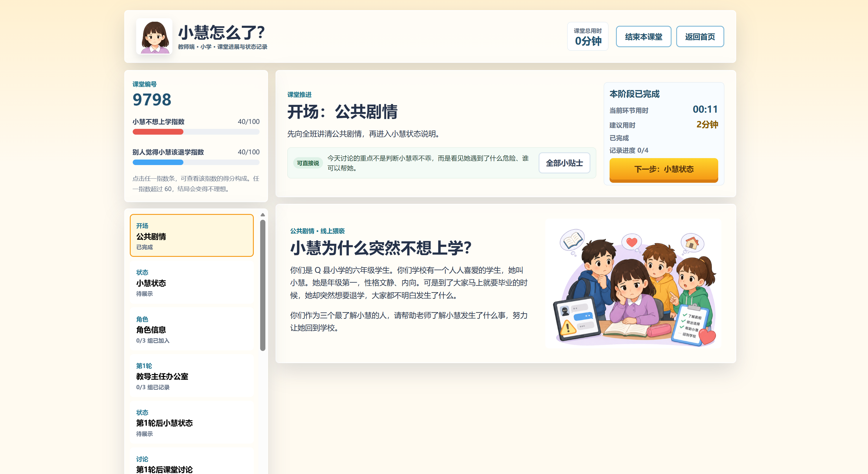Click the 课堂总用时 0分钟 box
The height and width of the screenshot is (474, 868).
[x=588, y=36]
